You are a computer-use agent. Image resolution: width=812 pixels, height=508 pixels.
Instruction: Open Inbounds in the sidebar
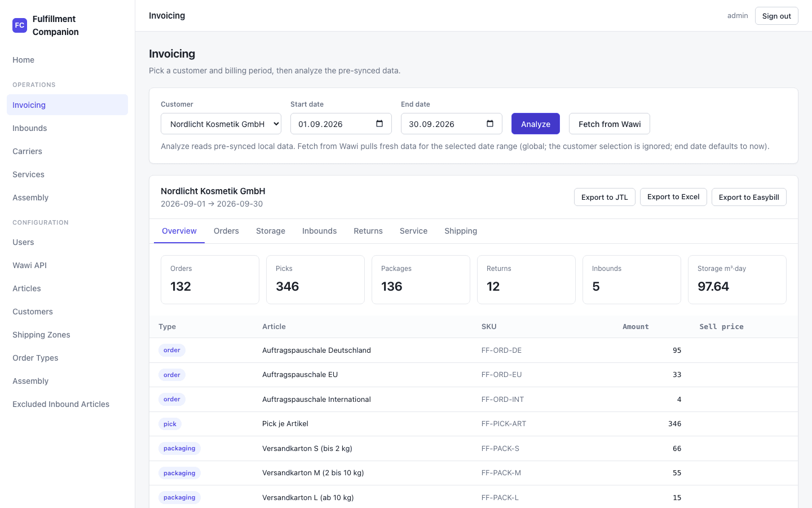point(67,128)
